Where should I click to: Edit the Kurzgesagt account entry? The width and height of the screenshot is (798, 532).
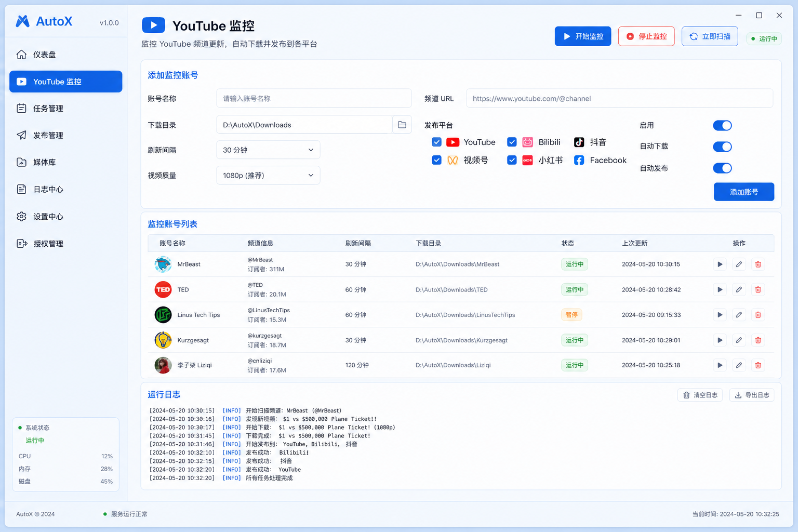click(739, 340)
